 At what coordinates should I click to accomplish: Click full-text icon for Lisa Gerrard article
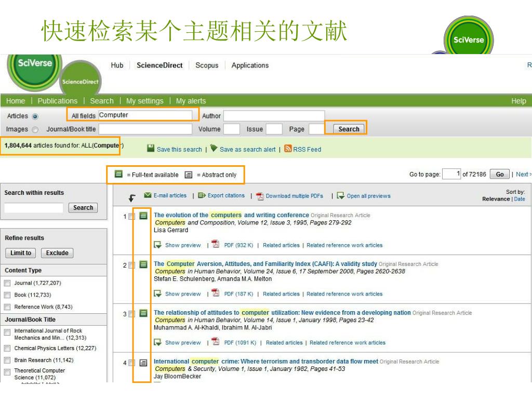click(x=143, y=216)
